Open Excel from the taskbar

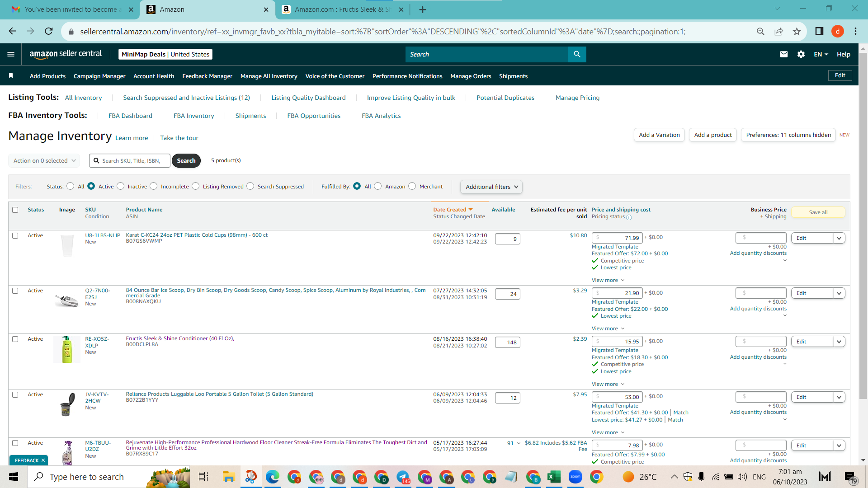click(554, 477)
